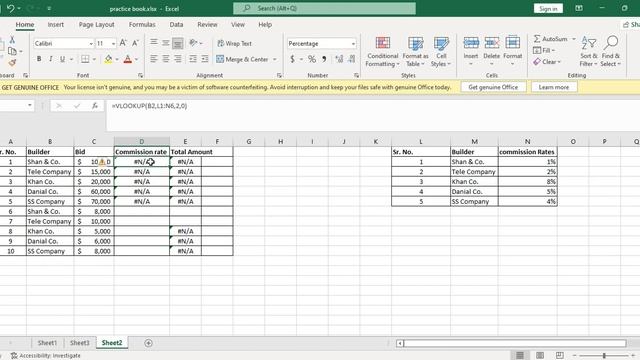The image size is (640, 360).
Task: Open the Font Color dropdown arrow
Action: [x=137, y=59]
